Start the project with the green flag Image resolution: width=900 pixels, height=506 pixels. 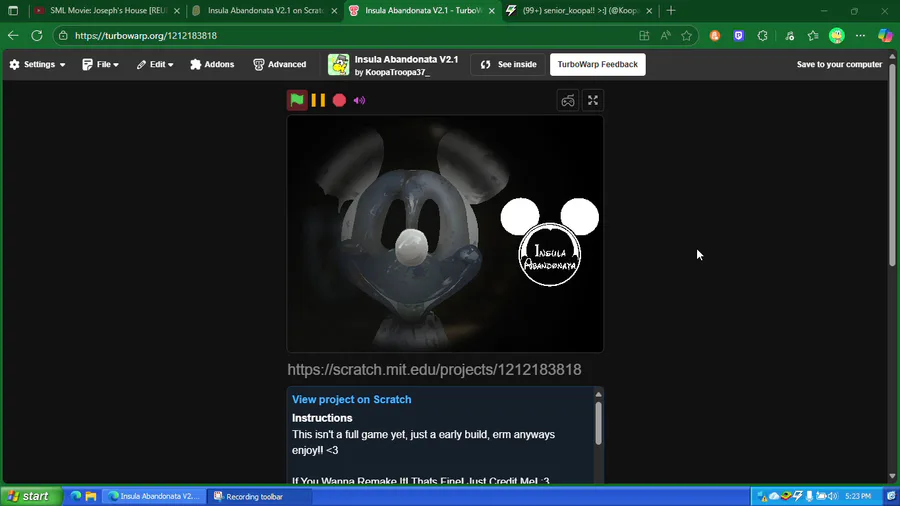pos(297,100)
